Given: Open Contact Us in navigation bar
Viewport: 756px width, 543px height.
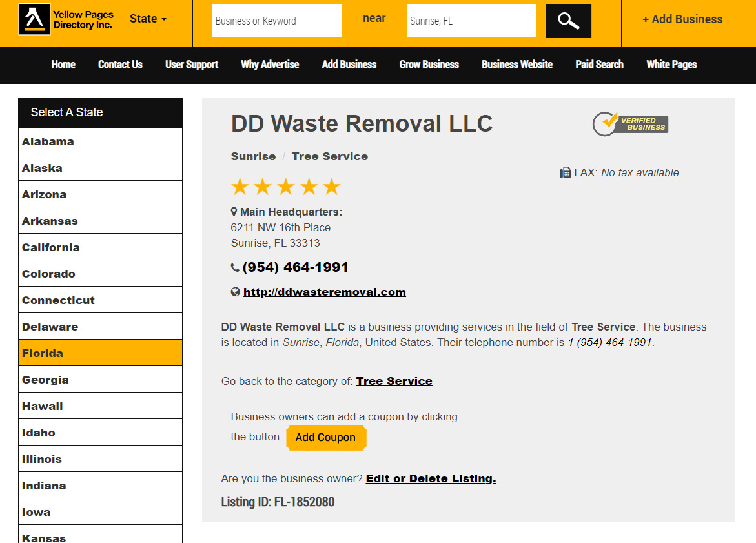Looking at the screenshot, I should coord(120,65).
